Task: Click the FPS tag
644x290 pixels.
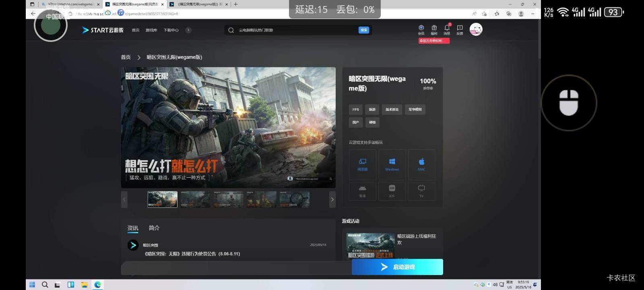Action: point(355,110)
